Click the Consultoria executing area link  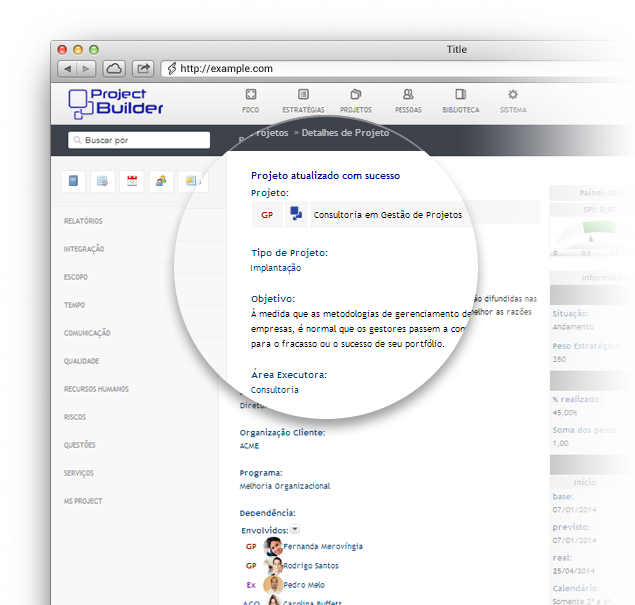[274, 390]
